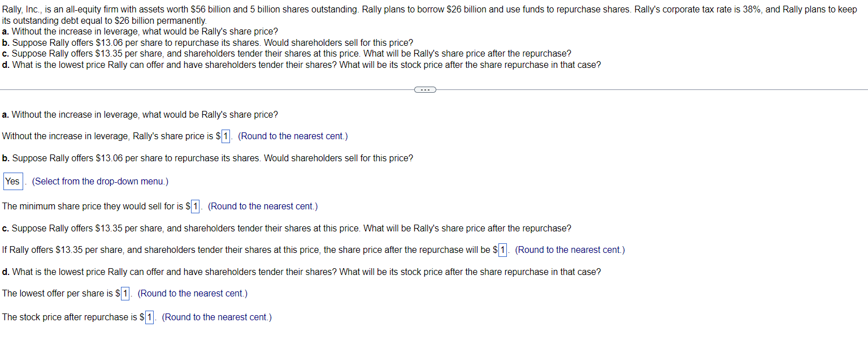Viewport: 868px width, 344px height.
Task: Click the ellipsis button on the divider line
Action: (x=425, y=89)
